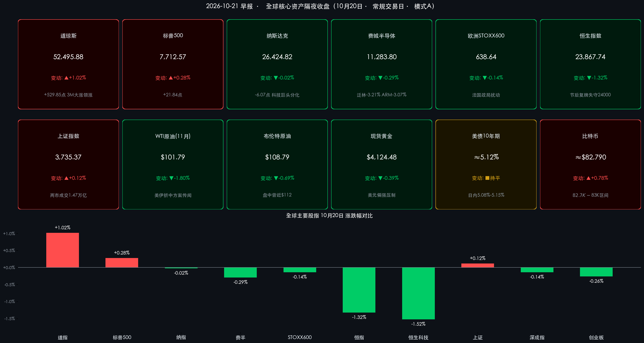Click the 布伦特原油 price $108.79
This screenshot has height=343, width=644.
pos(277,157)
